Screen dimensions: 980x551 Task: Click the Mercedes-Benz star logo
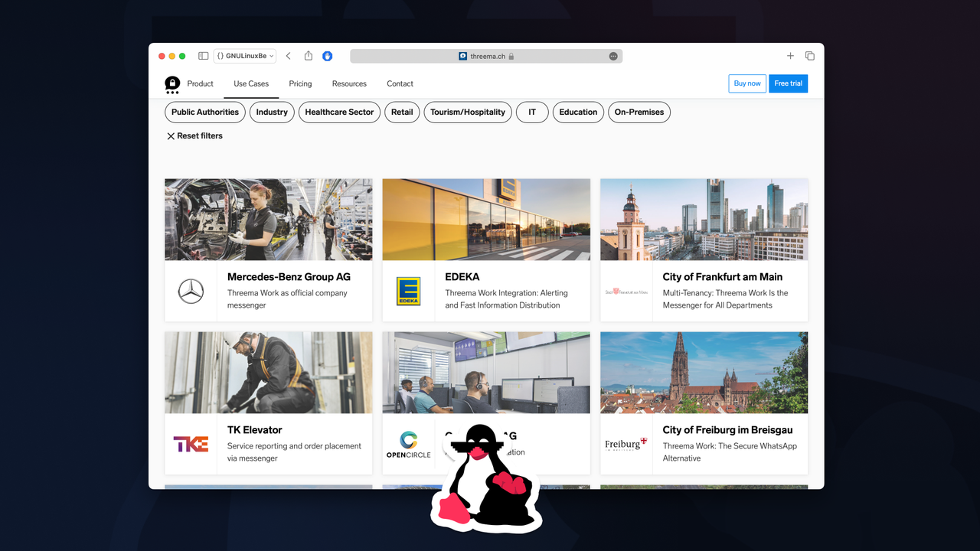pos(191,292)
